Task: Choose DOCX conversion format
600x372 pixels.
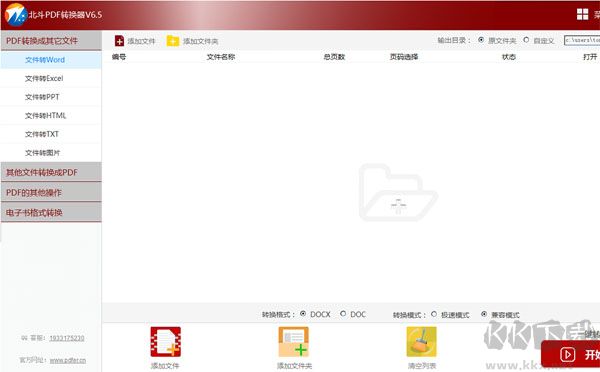Action: tap(303, 314)
